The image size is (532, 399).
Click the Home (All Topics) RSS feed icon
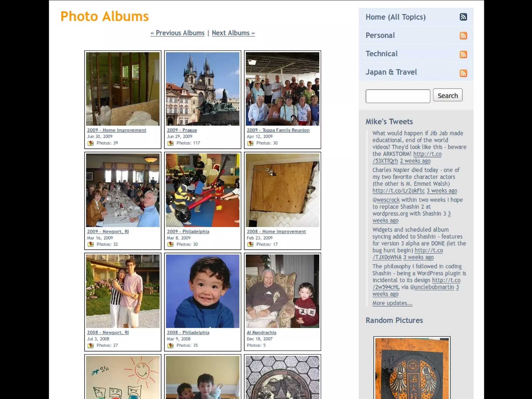pos(463,17)
